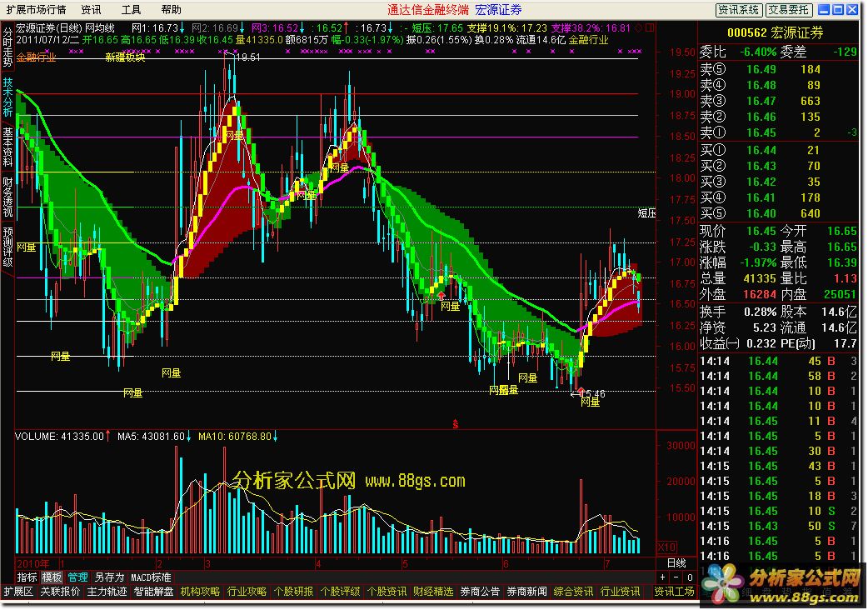Click the 000562 宏源证券 stock title
The width and height of the screenshot is (868, 610).
pos(775,33)
